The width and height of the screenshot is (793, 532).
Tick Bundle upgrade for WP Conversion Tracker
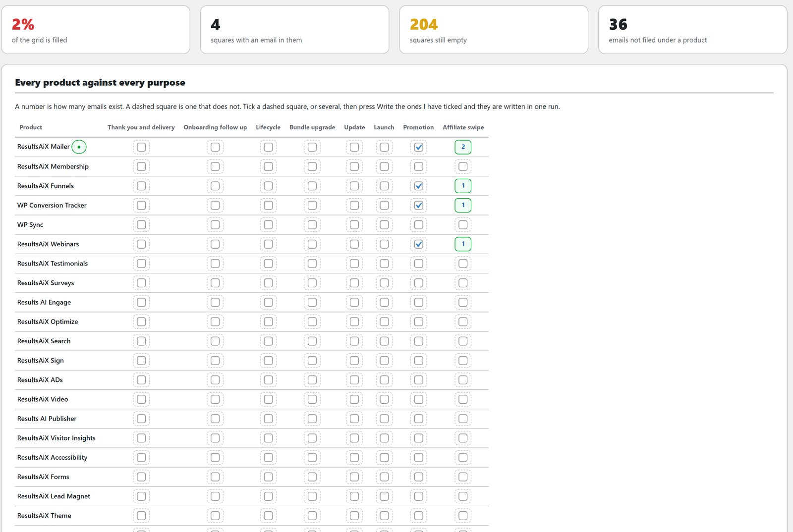312,205
